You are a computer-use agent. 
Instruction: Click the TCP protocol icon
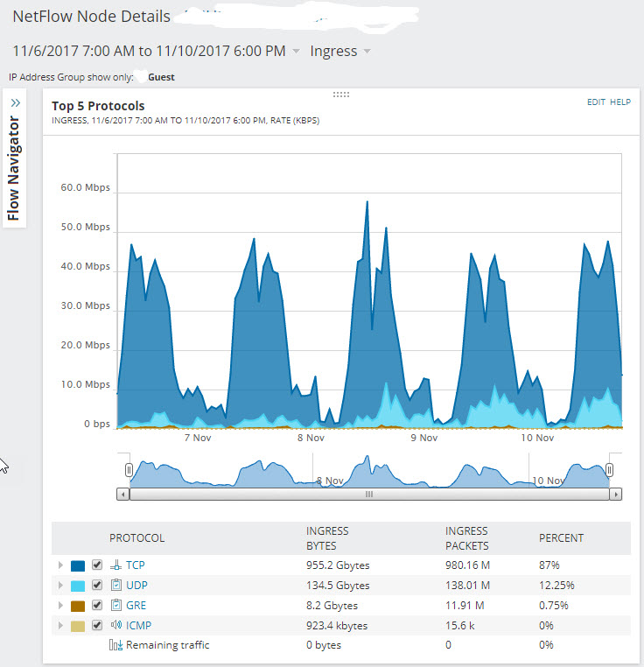pos(115,565)
